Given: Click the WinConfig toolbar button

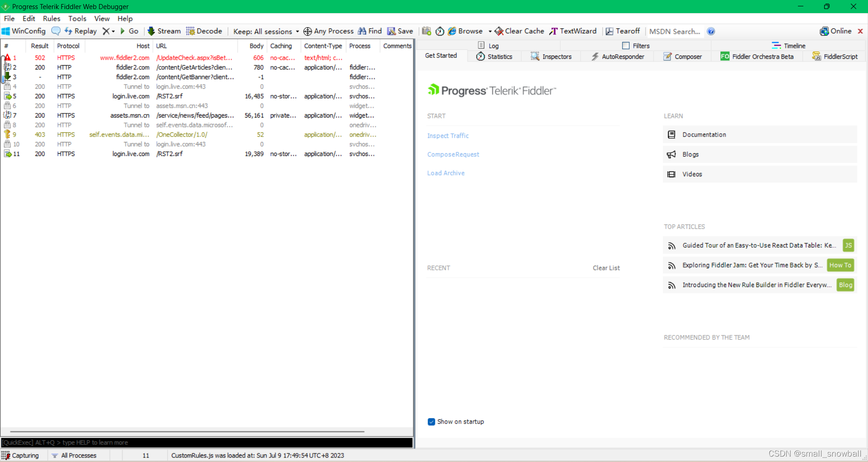Looking at the screenshot, I should (x=24, y=31).
